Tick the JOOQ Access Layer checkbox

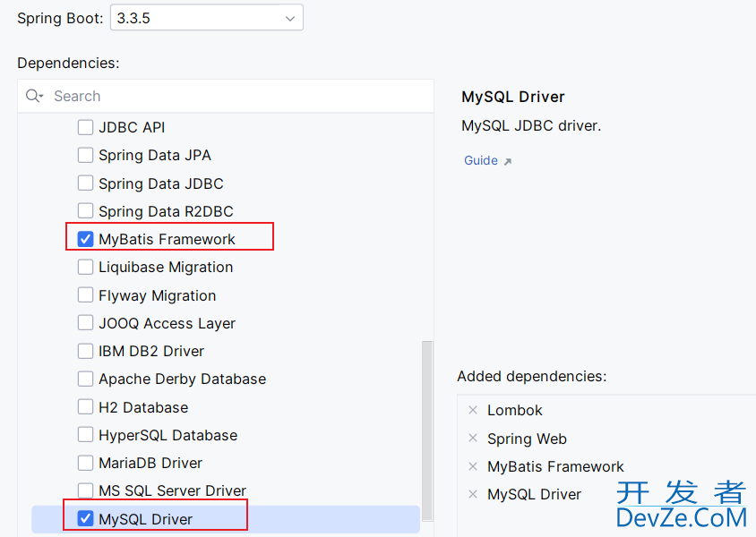point(85,323)
